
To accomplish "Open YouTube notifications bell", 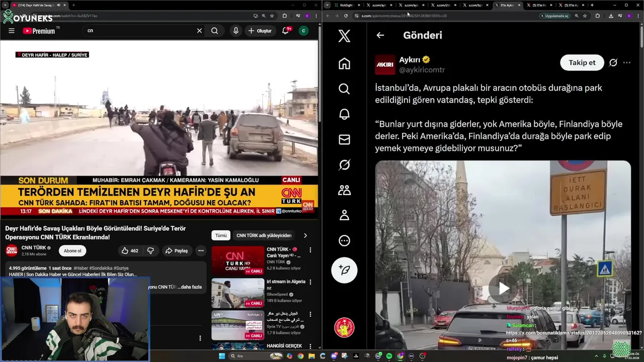I will coord(285,31).
